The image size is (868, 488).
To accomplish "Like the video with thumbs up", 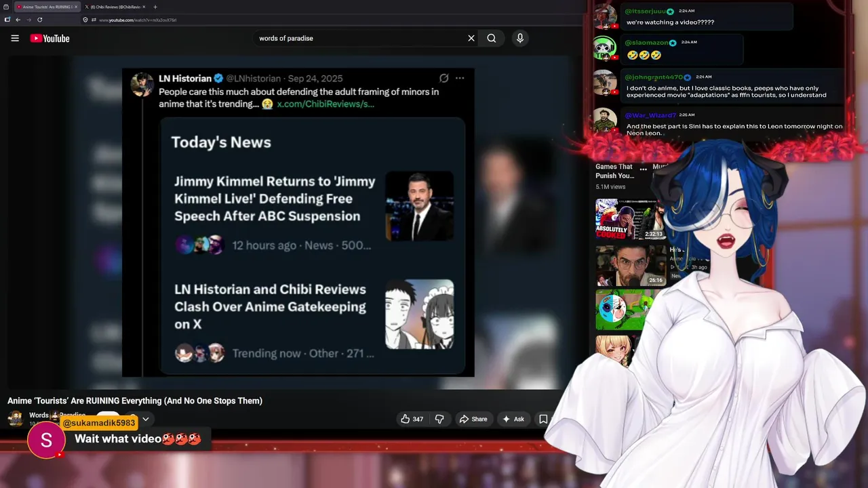I will (412, 419).
